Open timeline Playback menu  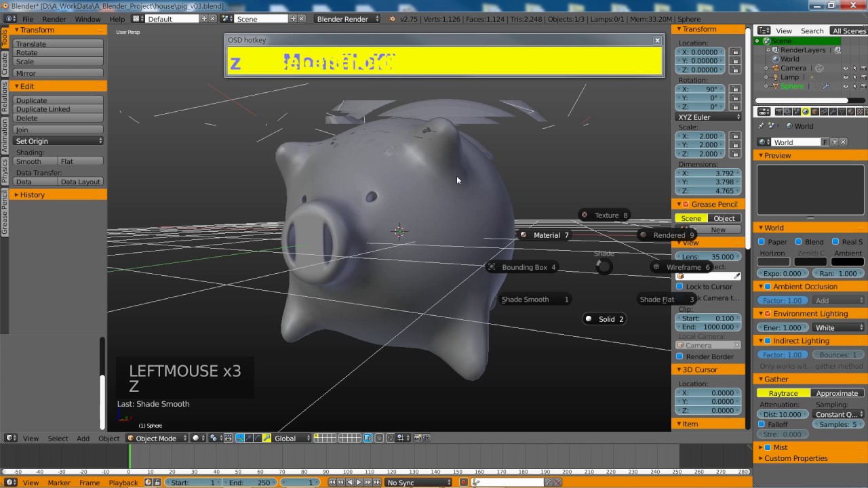point(123,483)
